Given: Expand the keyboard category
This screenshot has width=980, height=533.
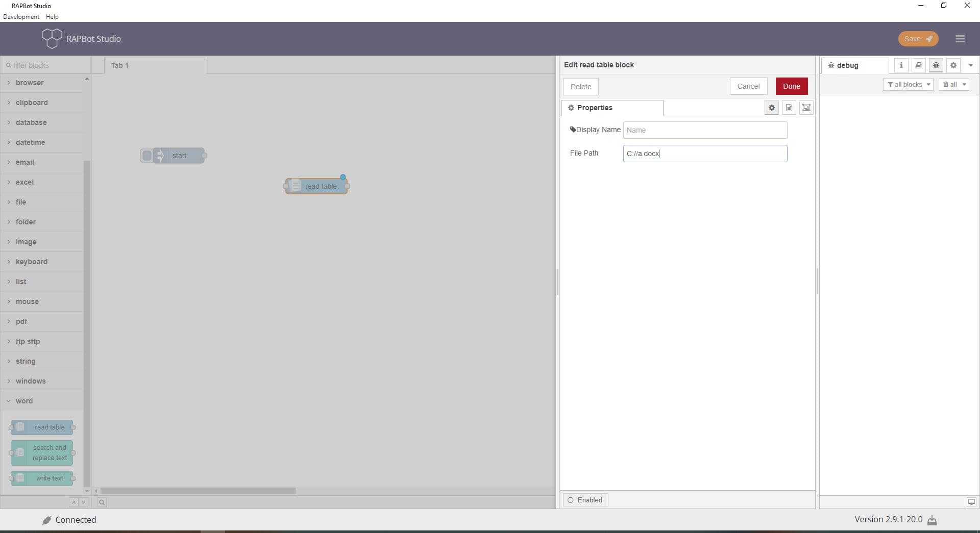Looking at the screenshot, I should click(41, 262).
